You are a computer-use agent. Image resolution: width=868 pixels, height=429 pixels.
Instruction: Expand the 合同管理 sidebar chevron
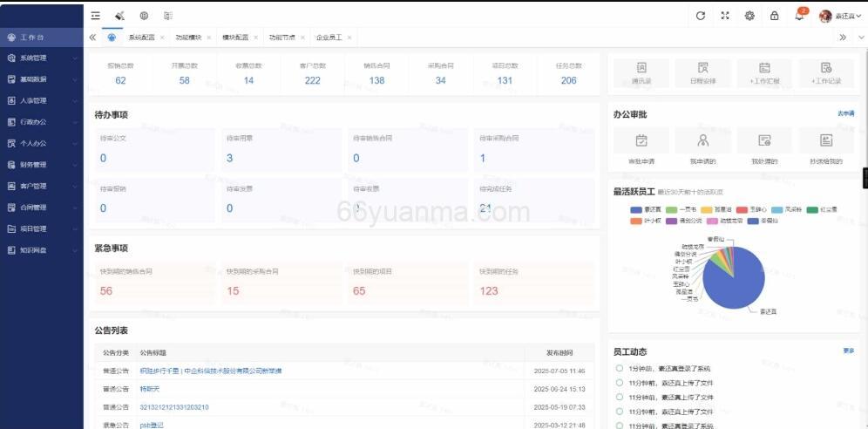tap(75, 208)
